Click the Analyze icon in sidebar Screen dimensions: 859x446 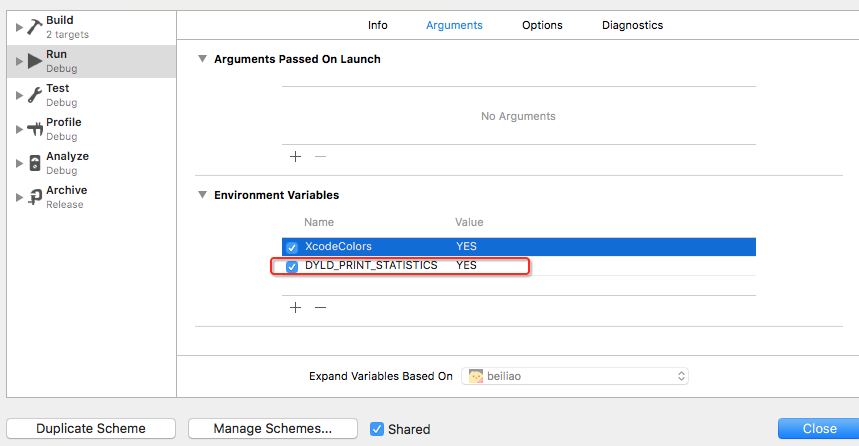point(35,163)
